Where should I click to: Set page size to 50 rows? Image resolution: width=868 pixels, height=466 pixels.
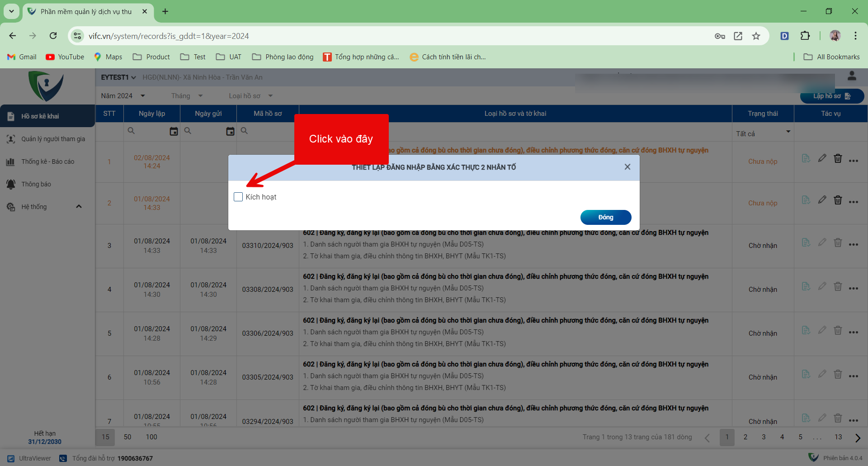(127, 437)
